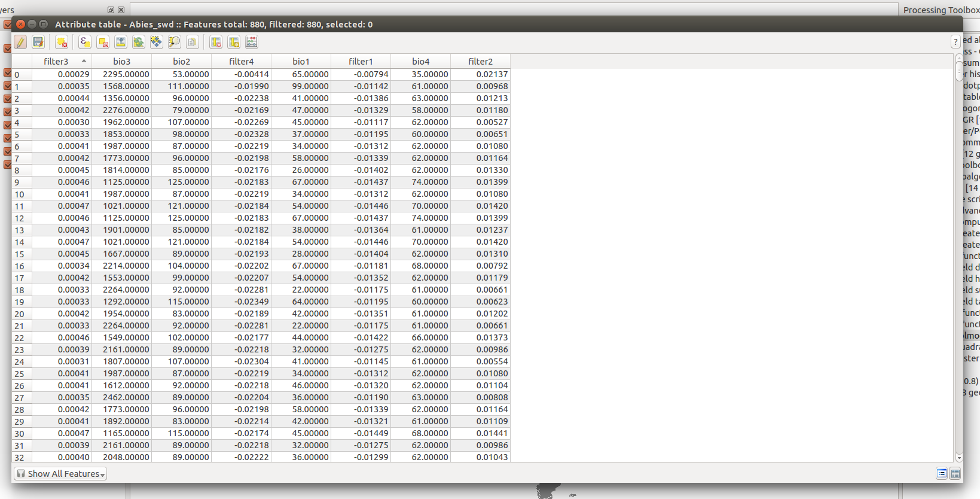Click the filter4 column header
Screen dimensions: 980x499
tap(241, 61)
